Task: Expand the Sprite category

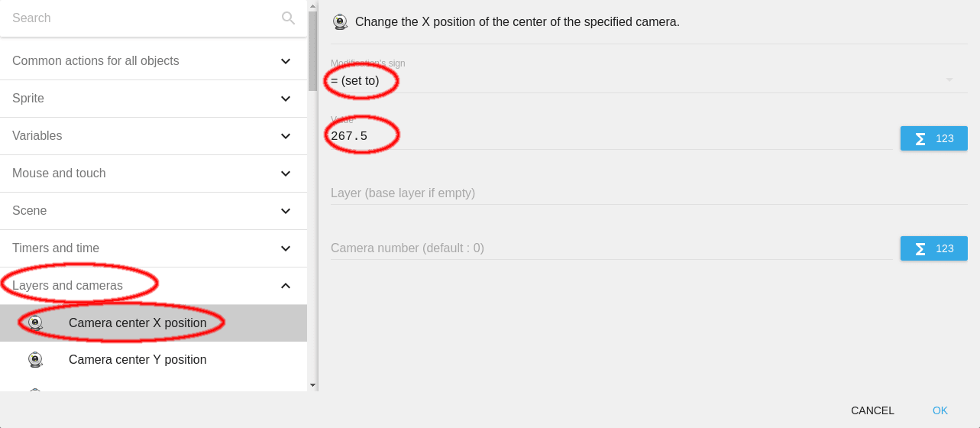Action: point(286,99)
